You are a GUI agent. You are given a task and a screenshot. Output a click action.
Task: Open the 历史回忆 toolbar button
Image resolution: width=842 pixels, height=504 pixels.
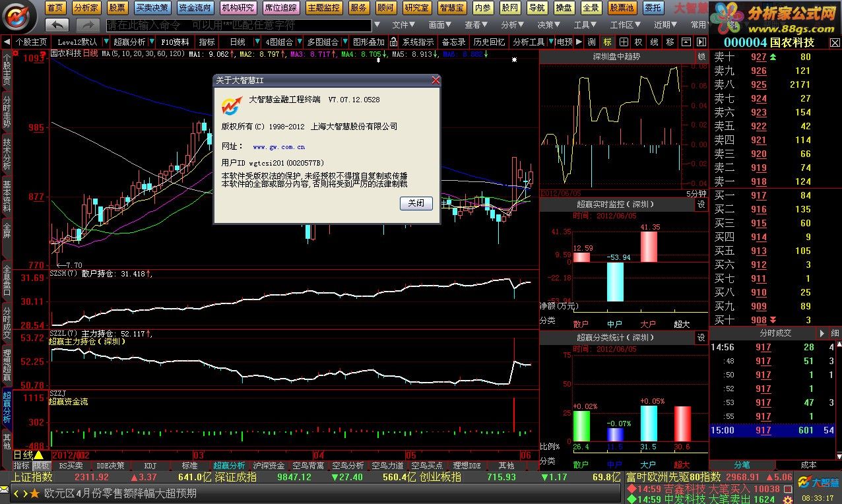(489, 42)
